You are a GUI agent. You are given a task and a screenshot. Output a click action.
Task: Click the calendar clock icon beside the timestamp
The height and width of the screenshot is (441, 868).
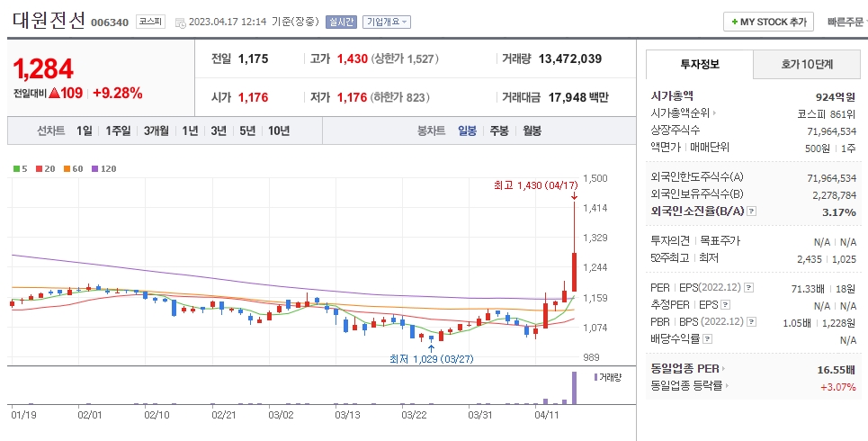(180, 22)
